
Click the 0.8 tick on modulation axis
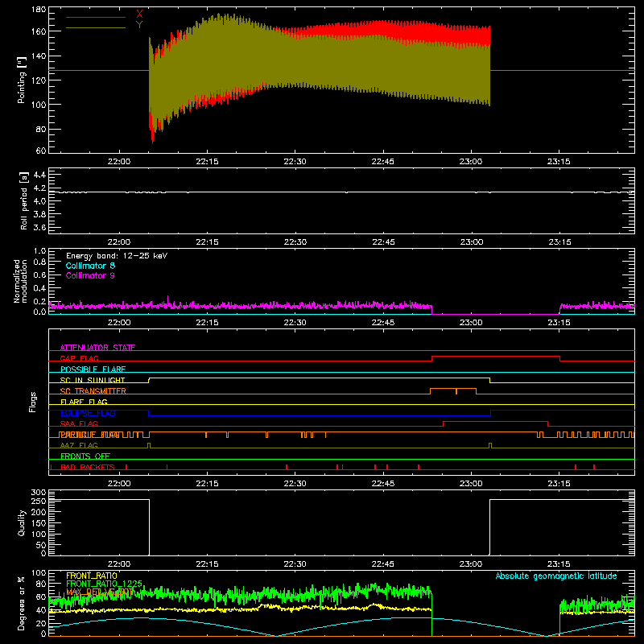39,262
